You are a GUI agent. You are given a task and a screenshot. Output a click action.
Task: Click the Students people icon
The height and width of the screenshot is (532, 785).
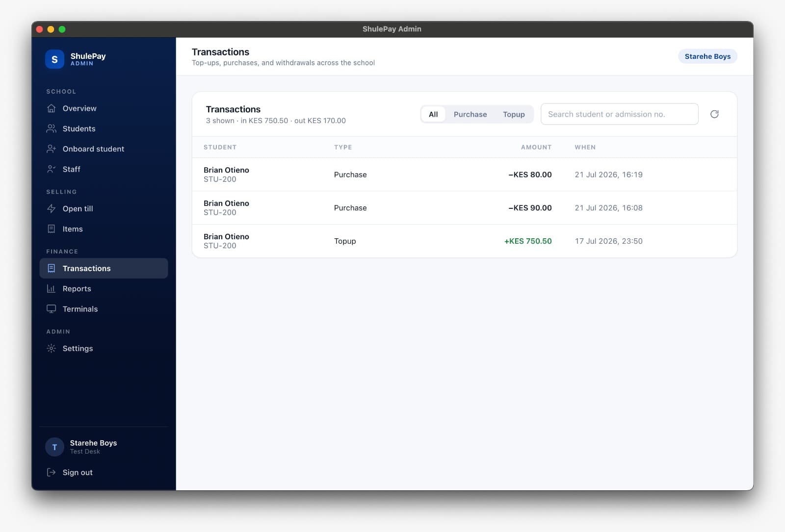point(51,128)
